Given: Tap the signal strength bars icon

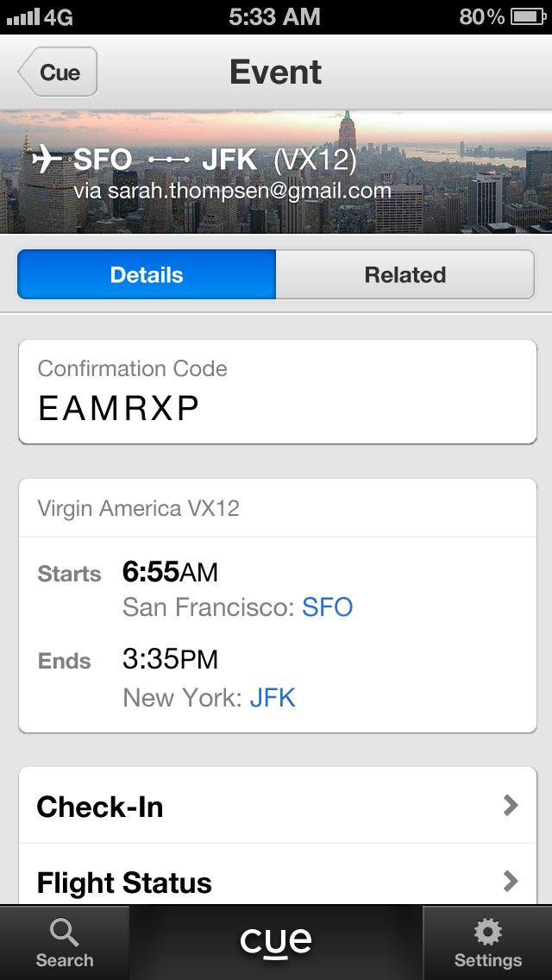Looking at the screenshot, I should click(x=22, y=16).
